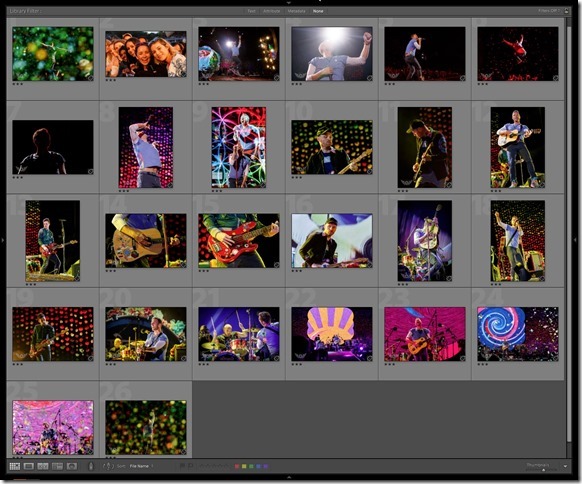Viewport: 582px width, 484px height.
Task: Open toolbar content dropdown arrow at far right
Action: click(565, 466)
